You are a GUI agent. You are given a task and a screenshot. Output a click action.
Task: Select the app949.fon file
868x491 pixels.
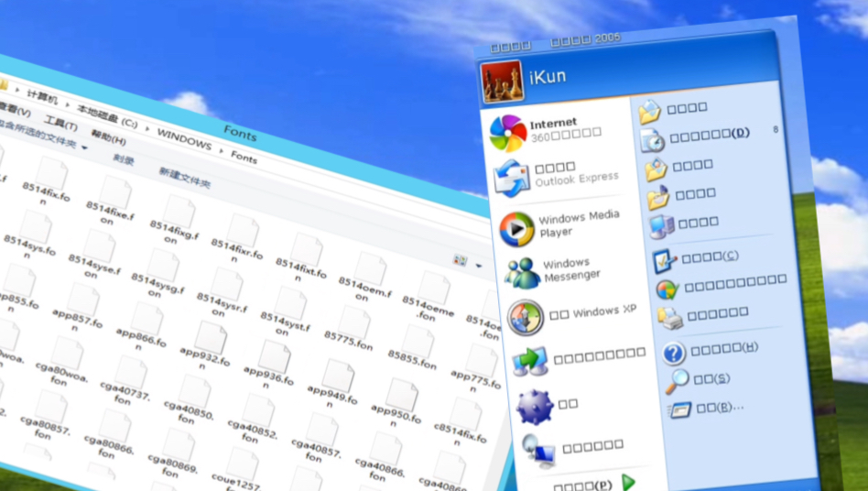[x=333, y=386]
